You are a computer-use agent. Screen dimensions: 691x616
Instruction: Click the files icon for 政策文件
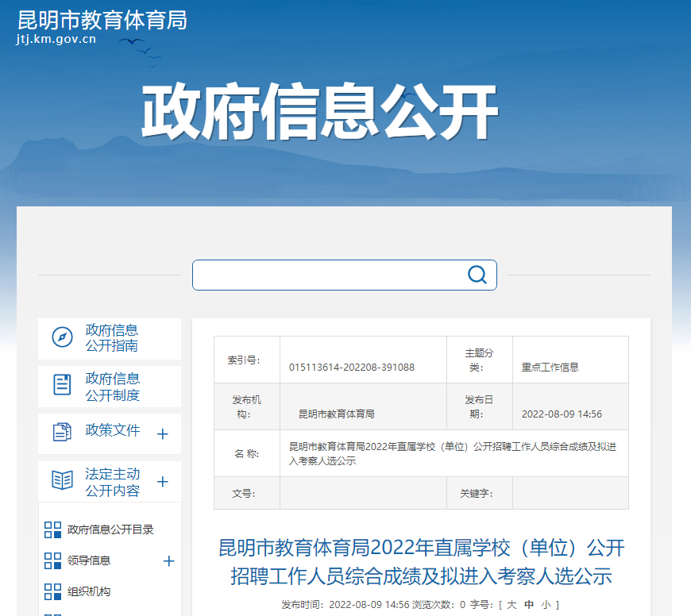[x=62, y=432]
